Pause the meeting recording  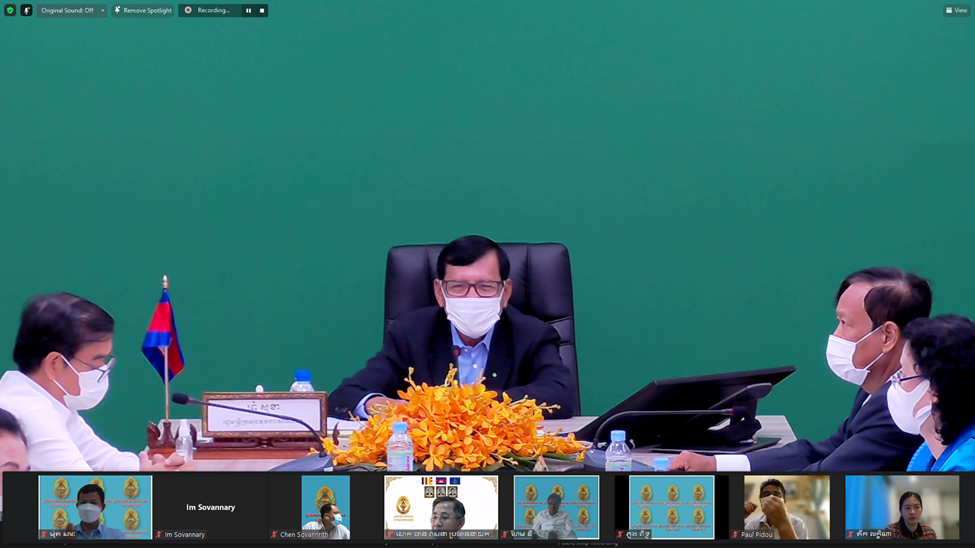point(249,10)
